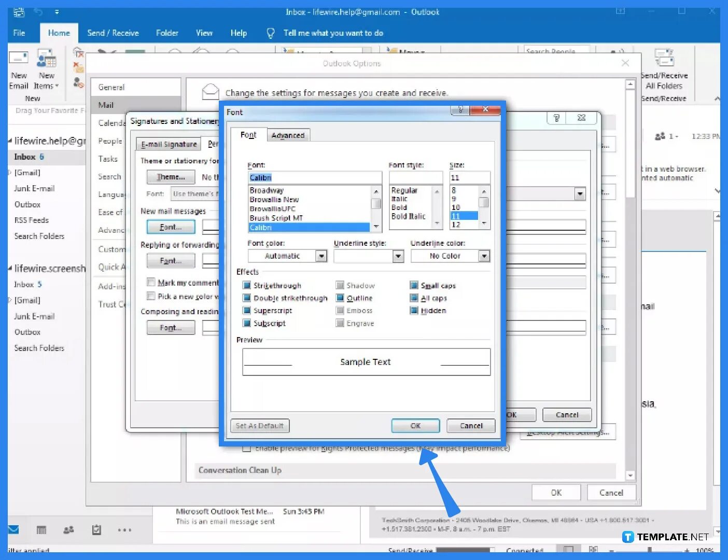Click OK in Outlook Options dialog
The image size is (728, 560).
click(x=556, y=493)
